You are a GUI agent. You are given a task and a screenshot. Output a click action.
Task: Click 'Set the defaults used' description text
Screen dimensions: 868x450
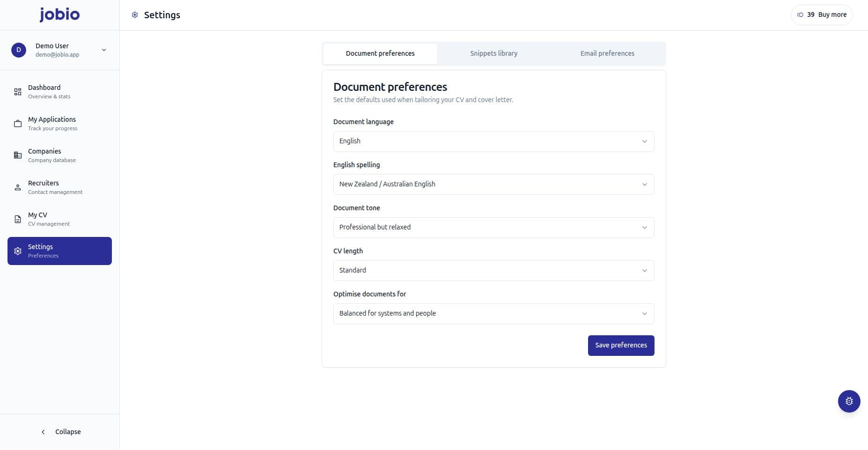(423, 100)
